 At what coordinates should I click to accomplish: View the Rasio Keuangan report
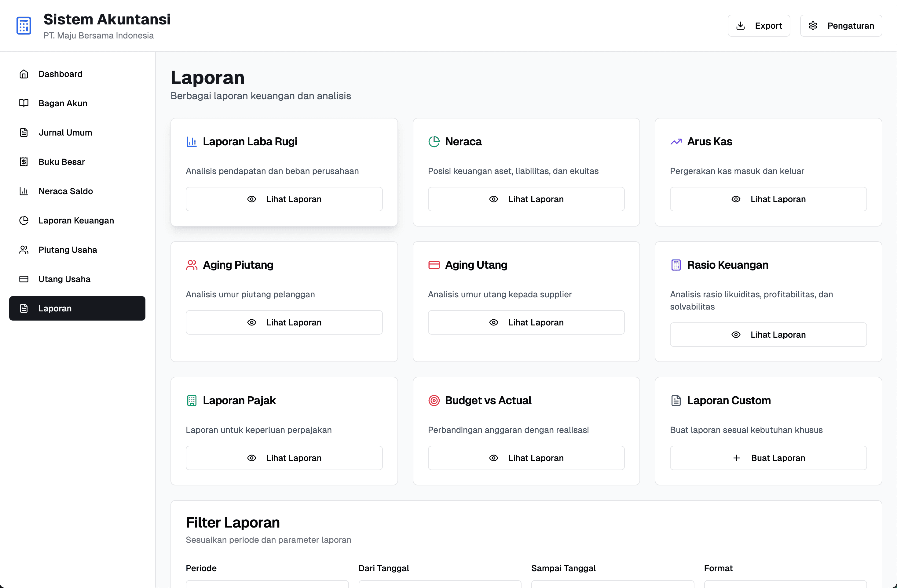click(x=768, y=335)
